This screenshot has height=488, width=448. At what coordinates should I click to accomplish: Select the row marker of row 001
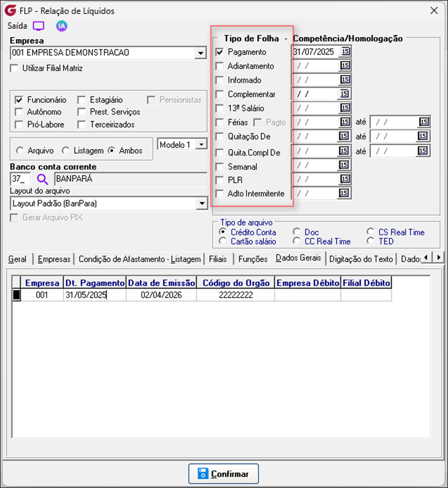click(x=16, y=295)
